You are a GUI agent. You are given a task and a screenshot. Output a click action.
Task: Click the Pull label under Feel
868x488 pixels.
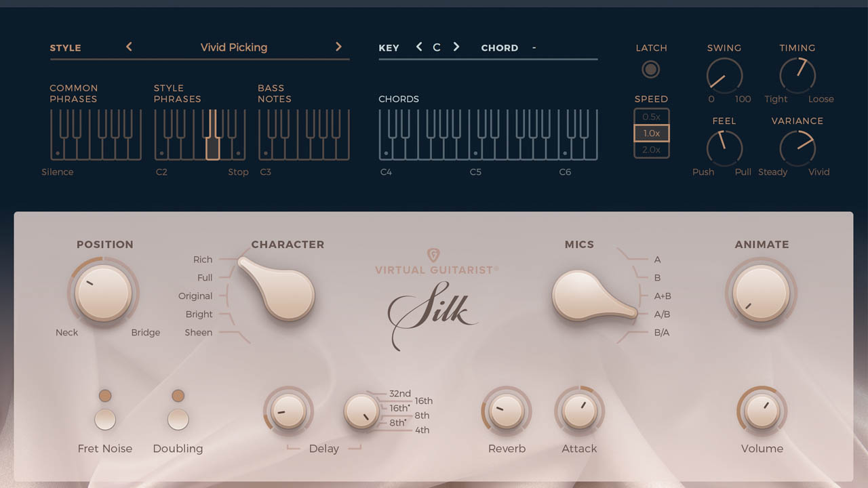743,172
